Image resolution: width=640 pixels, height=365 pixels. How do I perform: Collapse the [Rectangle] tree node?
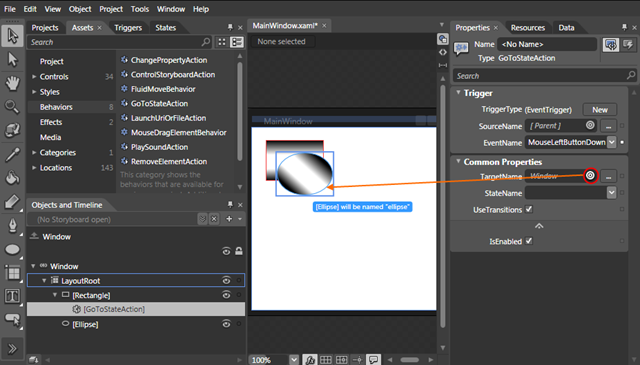(x=55, y=295)
